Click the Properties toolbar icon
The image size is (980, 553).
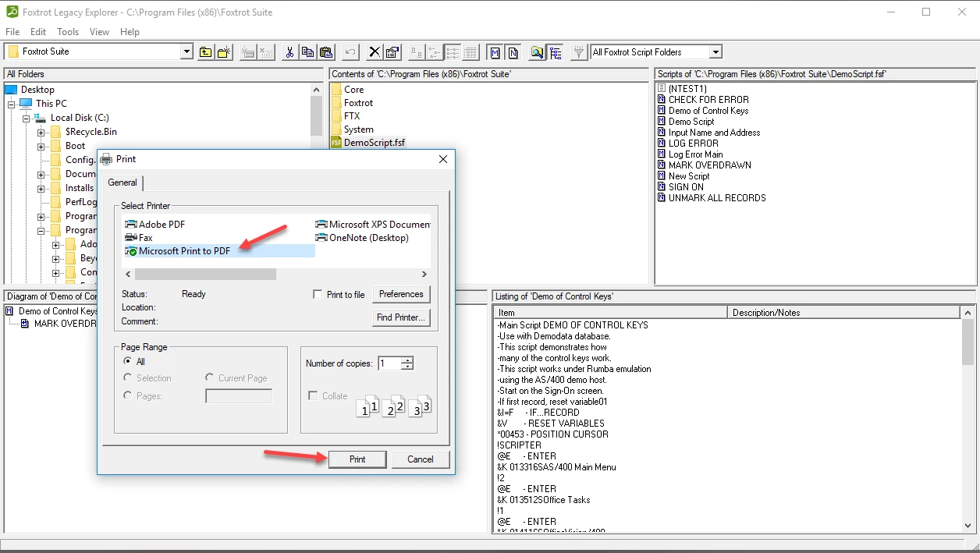[x=393, y=52]
